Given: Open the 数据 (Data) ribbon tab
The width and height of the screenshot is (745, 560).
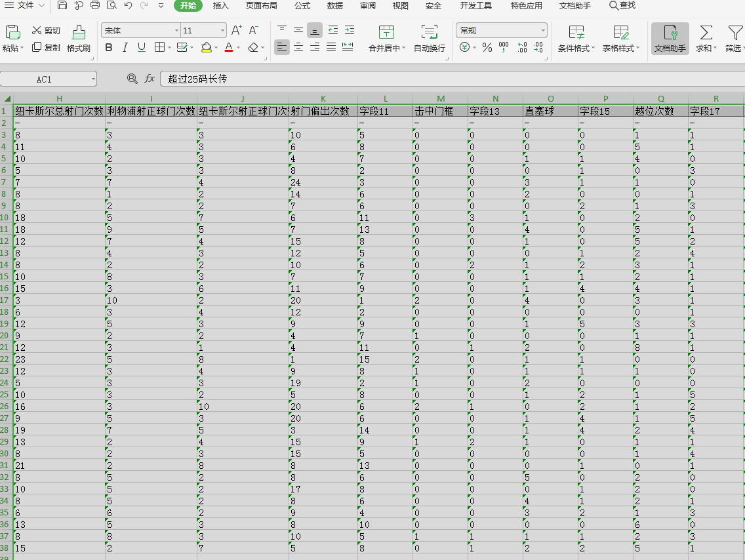Looking at the screenshot, I should tap(334, 6).
